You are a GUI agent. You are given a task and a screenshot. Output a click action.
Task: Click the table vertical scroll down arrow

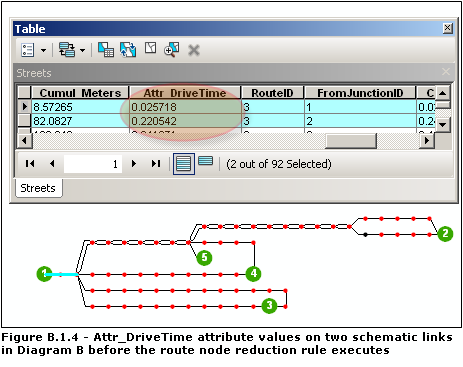tap(443, 125)
